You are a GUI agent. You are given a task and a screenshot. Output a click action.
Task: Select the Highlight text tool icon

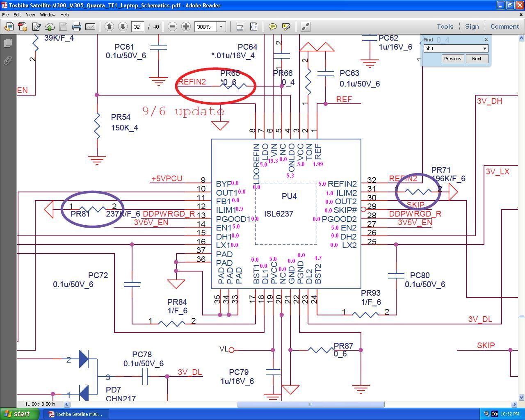pos(286,27)
